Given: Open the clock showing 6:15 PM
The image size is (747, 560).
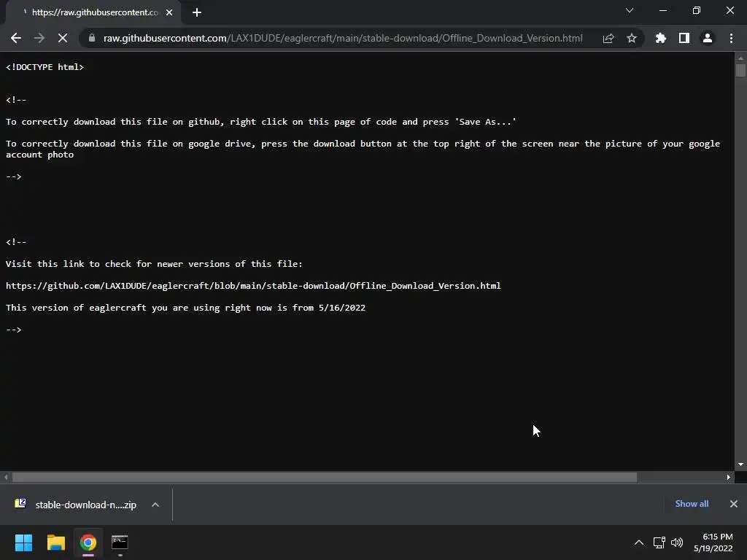Looking at the screenshot, I should pyautogui.click(x=713, y=542).
